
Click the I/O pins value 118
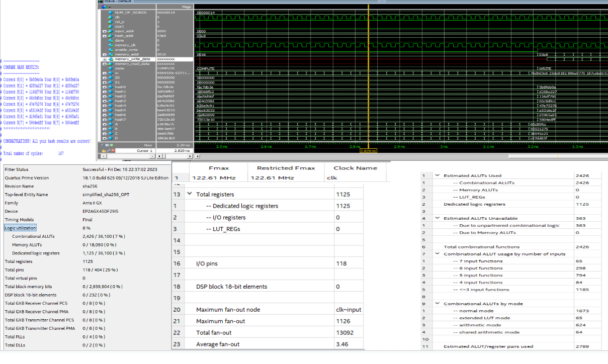(341, 263)
